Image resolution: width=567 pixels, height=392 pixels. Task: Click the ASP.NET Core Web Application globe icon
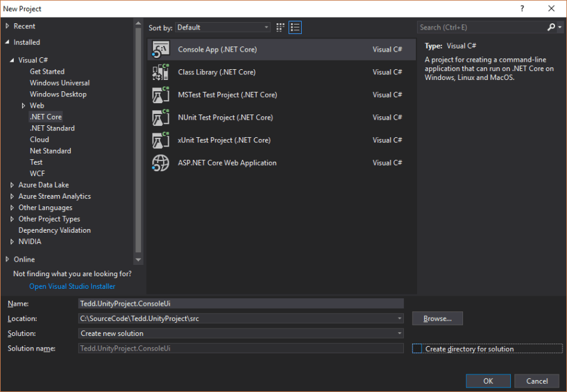pos(161,163)
